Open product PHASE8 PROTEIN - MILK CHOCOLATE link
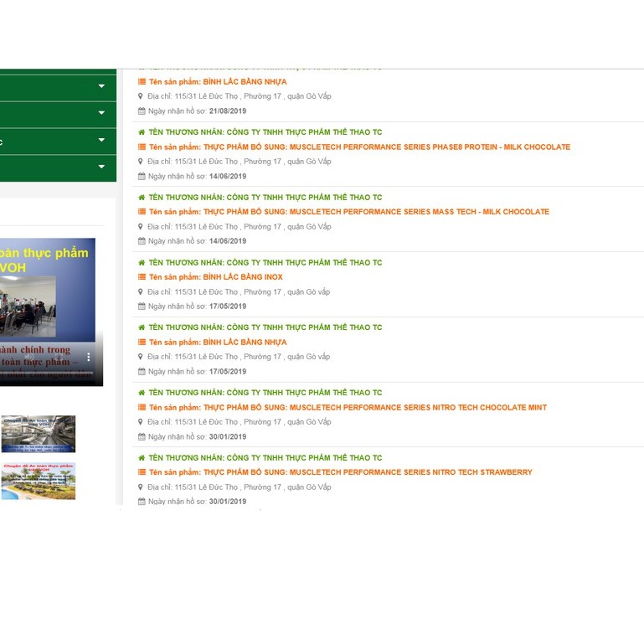 (386, 147)
